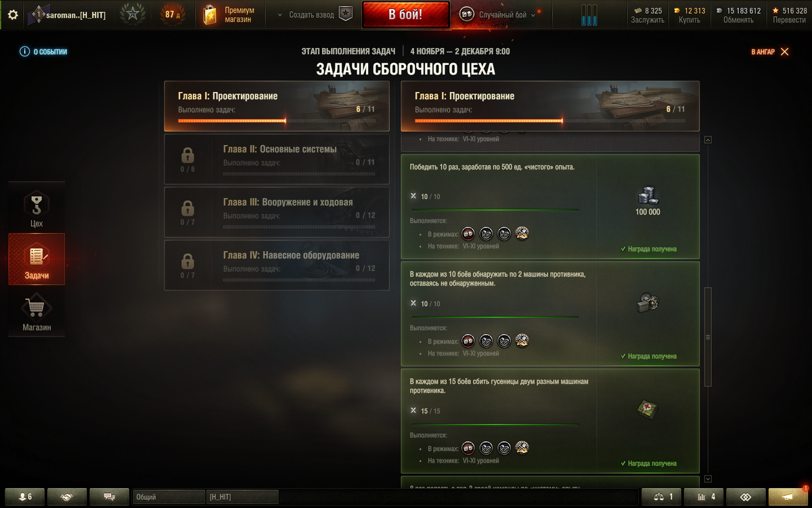812x508 pixels.
Task: Click the task list scroll up arrow
Action: click(x=708, y=140)
